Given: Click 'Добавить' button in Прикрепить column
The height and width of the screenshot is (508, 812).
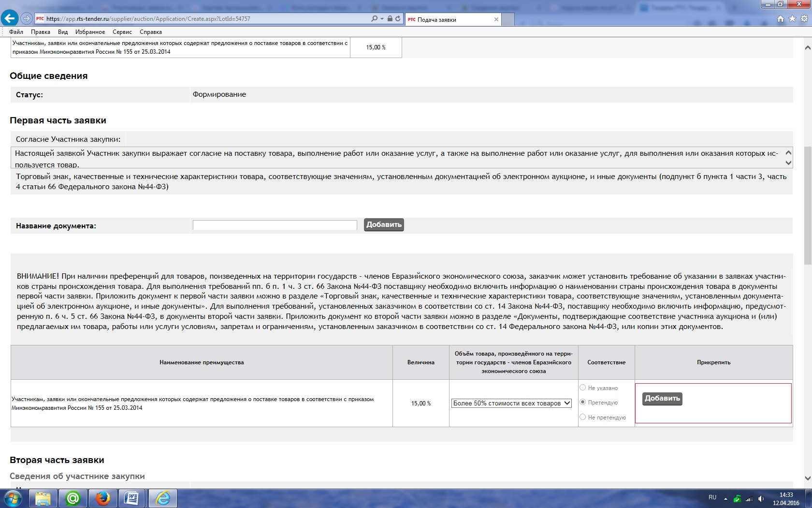Looking at the screenshot, I should tap(662, 399).
